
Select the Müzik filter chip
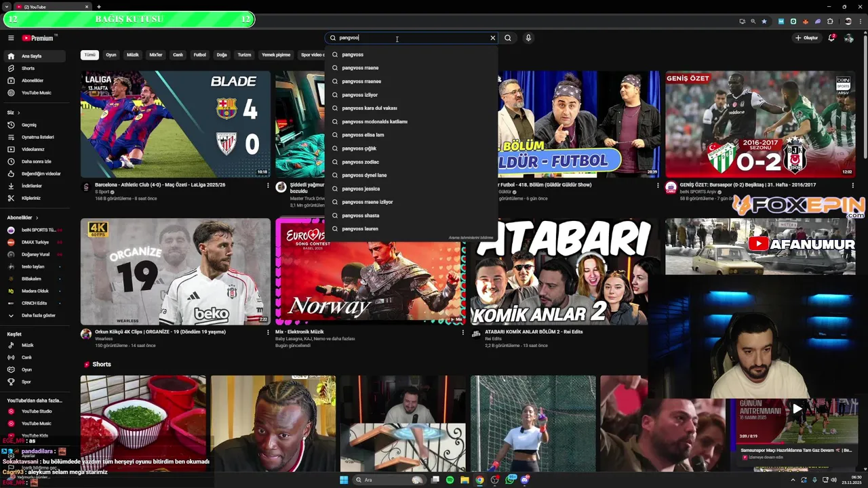(133, 55)
